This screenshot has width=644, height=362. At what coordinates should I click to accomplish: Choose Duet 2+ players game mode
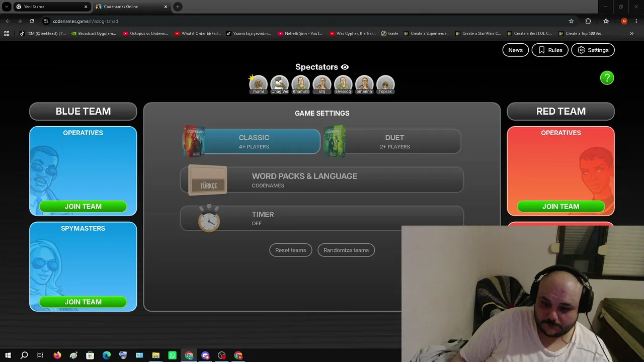tap(392, 141)
